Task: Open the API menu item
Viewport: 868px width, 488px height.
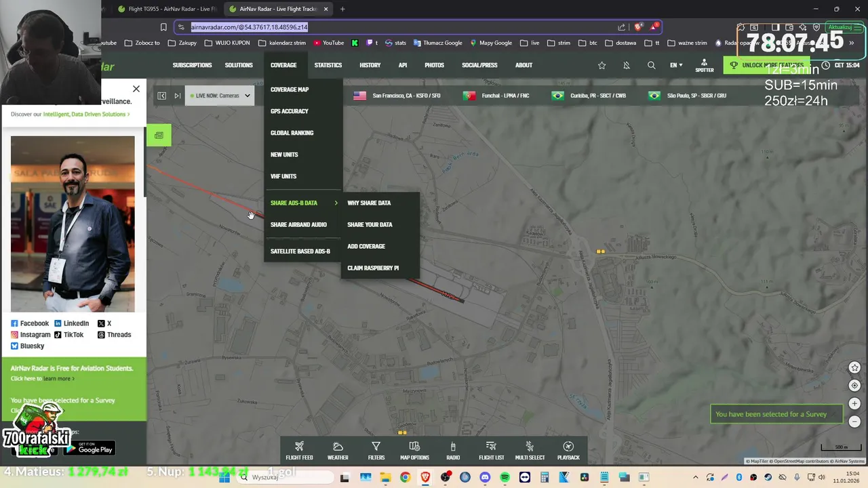Action: (403, 65)
